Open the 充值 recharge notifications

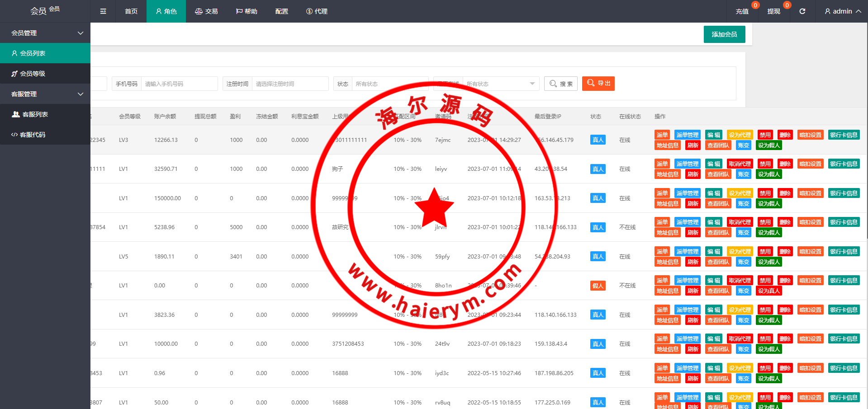pyautogui.click(x=742, y=11)
